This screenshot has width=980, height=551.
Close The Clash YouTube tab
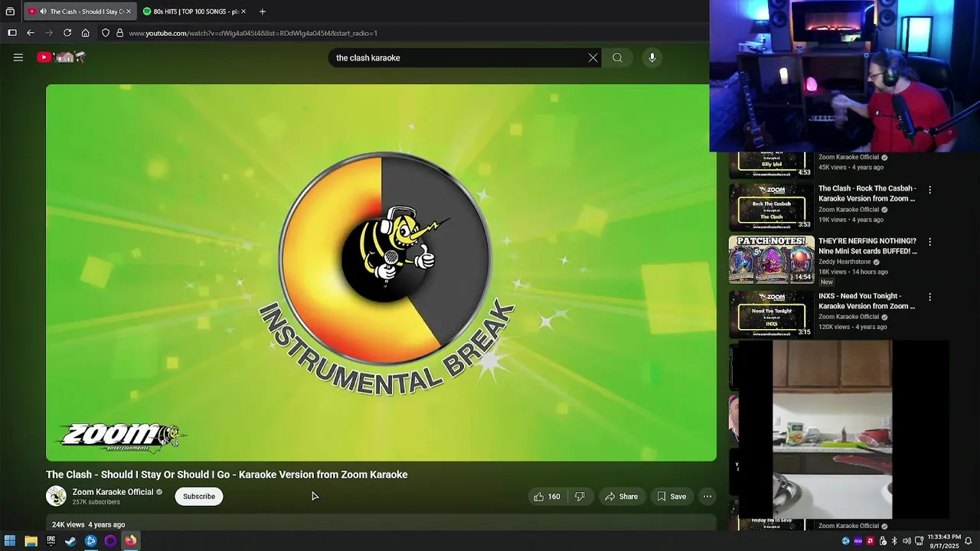(x=129, y=11)
